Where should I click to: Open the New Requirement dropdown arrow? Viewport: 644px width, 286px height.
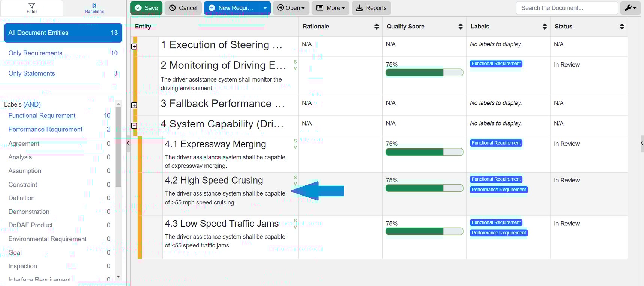[265, 8]
